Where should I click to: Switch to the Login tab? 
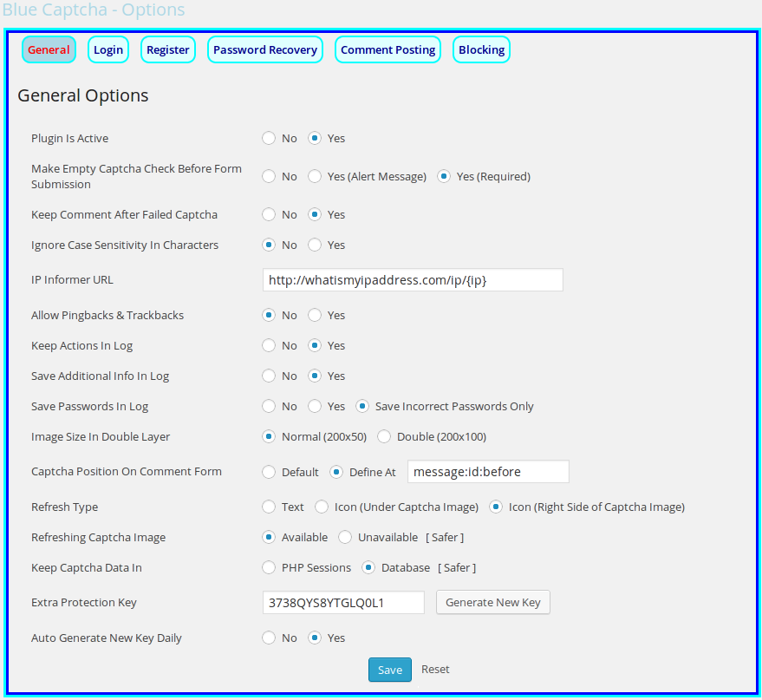107,49
